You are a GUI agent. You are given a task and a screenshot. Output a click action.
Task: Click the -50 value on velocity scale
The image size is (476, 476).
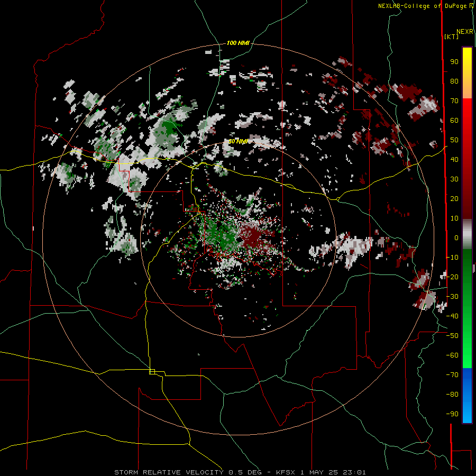coord(452,336)
